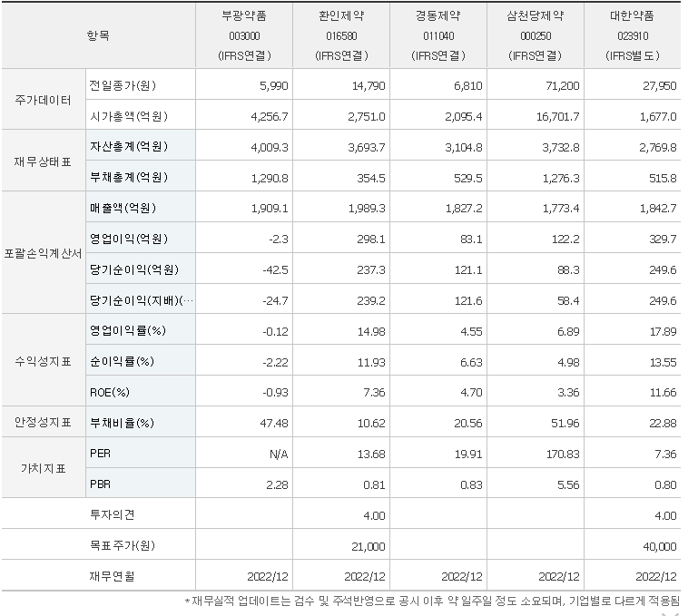Select the net margin value -2.22
This screenshot has height=616, width=698.
pyautogui.click(x=276, y=362)
